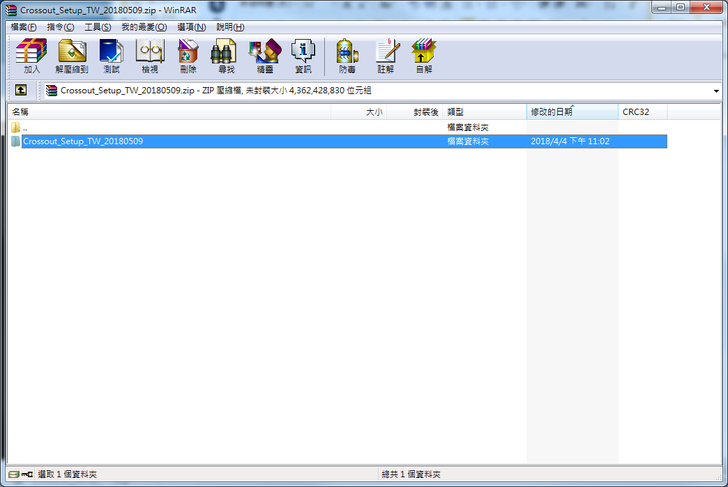Sort by 修改的日期 column header
The height and width of the screenshot is (487, 728).
572,112
